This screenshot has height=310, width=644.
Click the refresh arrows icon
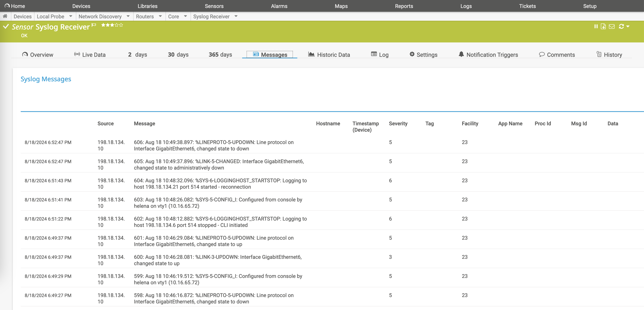(621, 26)
